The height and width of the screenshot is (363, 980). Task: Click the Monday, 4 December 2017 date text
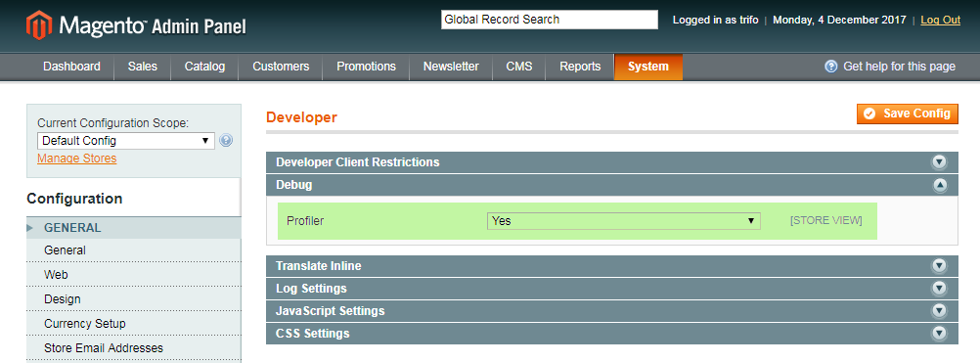pos(839,20)
